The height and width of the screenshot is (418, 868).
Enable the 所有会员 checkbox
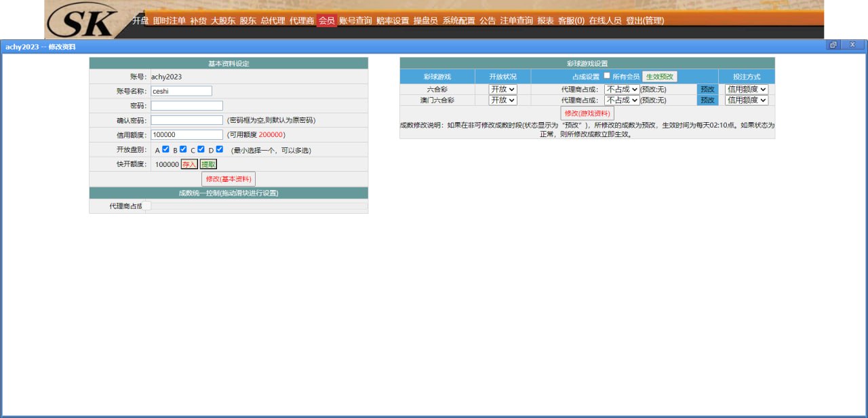tap(607, 75)
